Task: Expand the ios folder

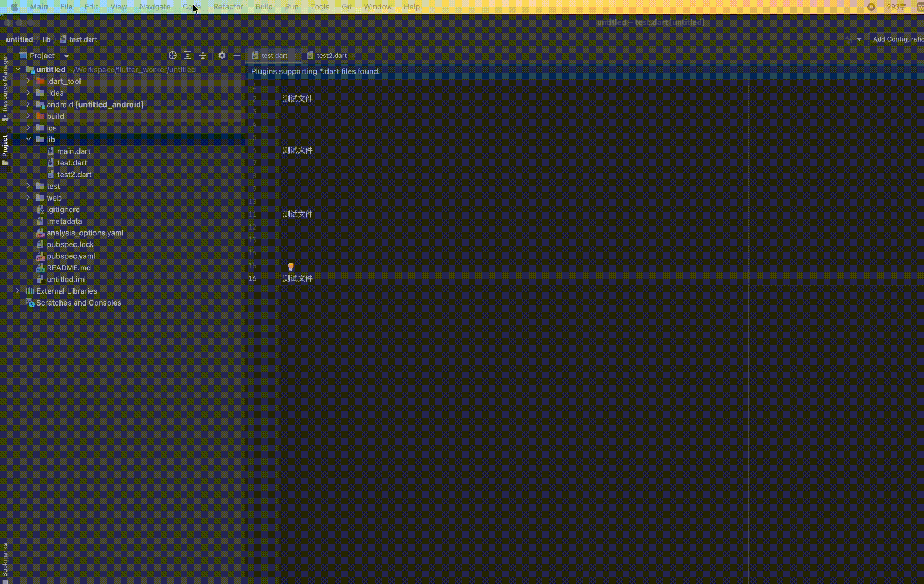Action: 29,128
